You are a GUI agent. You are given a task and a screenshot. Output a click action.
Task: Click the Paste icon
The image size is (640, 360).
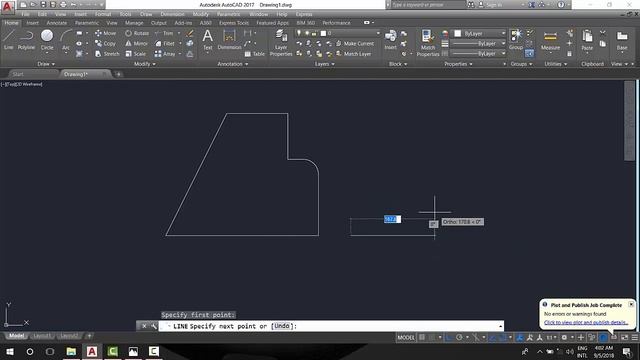tap(587, 40)
